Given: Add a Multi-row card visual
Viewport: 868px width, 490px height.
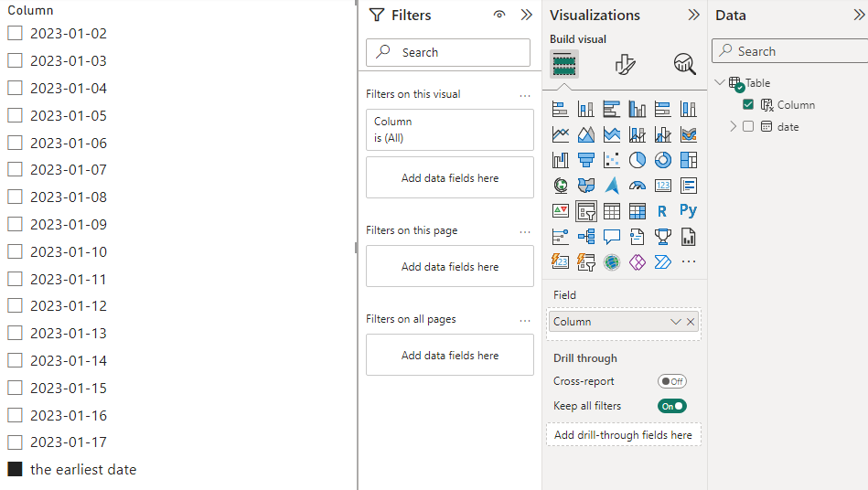Looking at the screenshot, I should 689,186.
